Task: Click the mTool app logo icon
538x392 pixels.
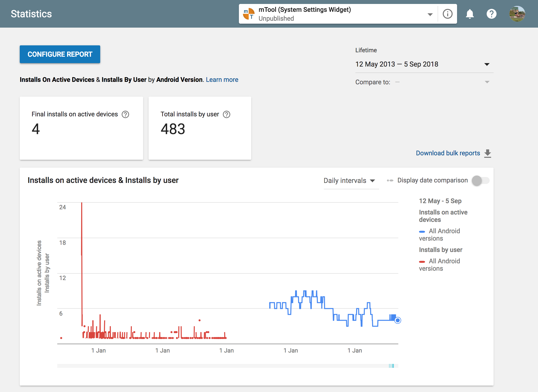Action: [x=249, y=14]
